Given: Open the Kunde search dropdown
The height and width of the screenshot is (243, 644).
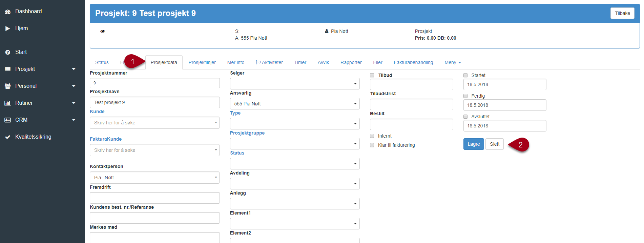Looking at the screenshot, I should 154,123.
